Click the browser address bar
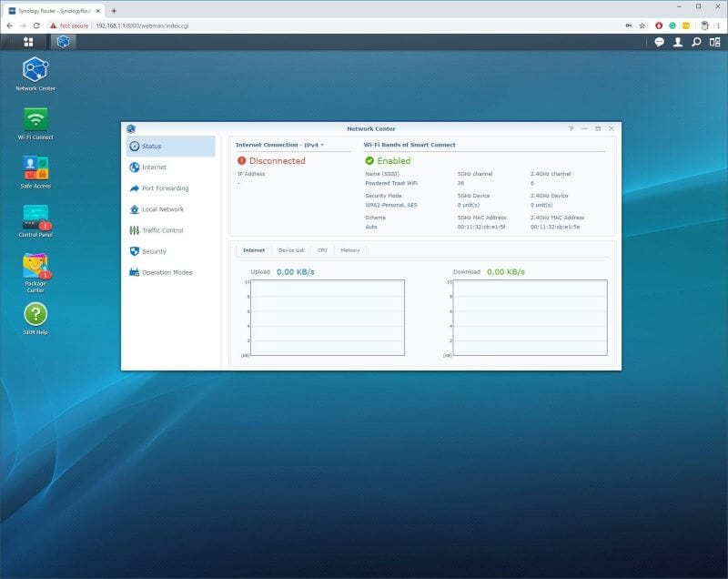This screenshot has width=728, height=579. (273, 26)
